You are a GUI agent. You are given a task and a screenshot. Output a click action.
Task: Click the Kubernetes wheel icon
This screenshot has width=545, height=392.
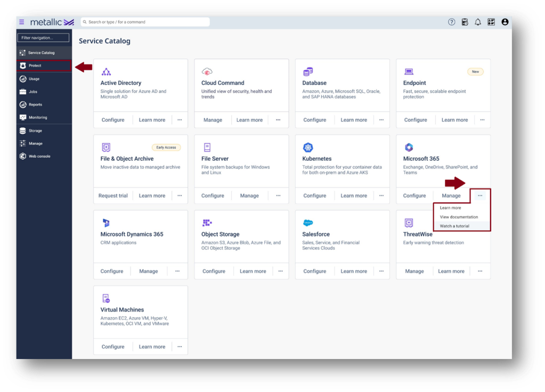[x=308, y=148]
